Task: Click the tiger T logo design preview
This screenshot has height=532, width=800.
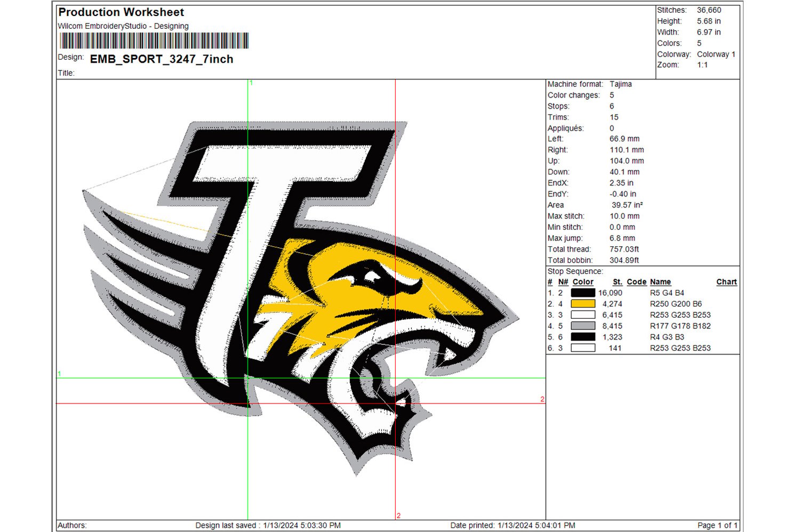Action: pyautogui.click(x=300, y=299)
